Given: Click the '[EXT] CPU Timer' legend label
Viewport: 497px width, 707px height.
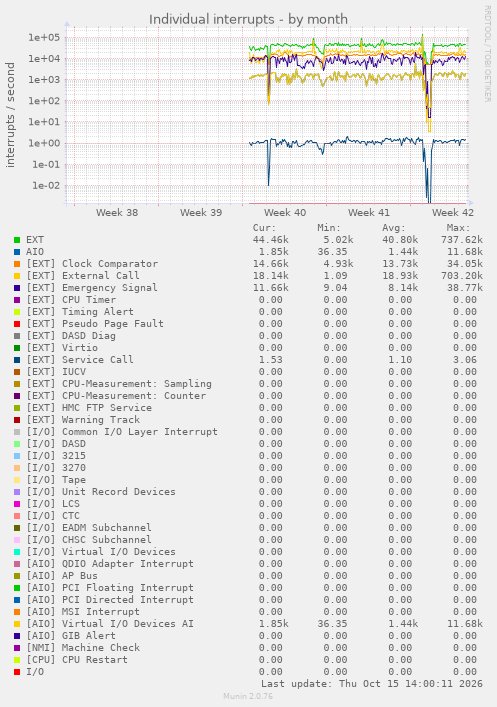Looking at the screenshot, I should (x=71, y=300).
